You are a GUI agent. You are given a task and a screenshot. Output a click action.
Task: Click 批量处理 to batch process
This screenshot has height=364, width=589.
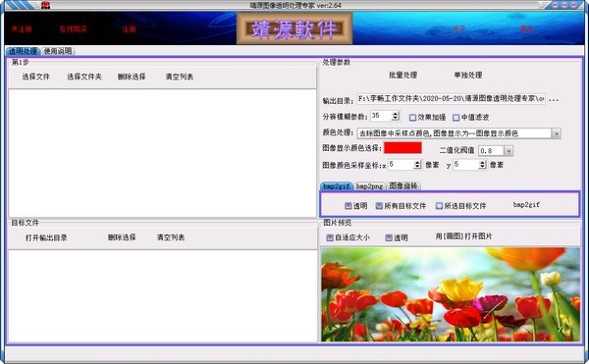click(403, 75)
